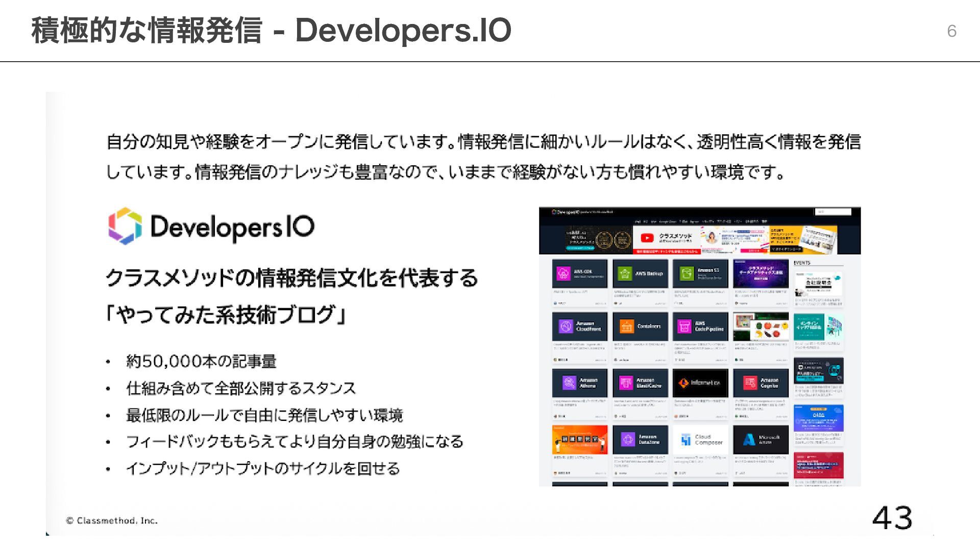Click the Amazon CloudFront icon
This screenshot has width=980, height=551.
[x=565, y=327]
